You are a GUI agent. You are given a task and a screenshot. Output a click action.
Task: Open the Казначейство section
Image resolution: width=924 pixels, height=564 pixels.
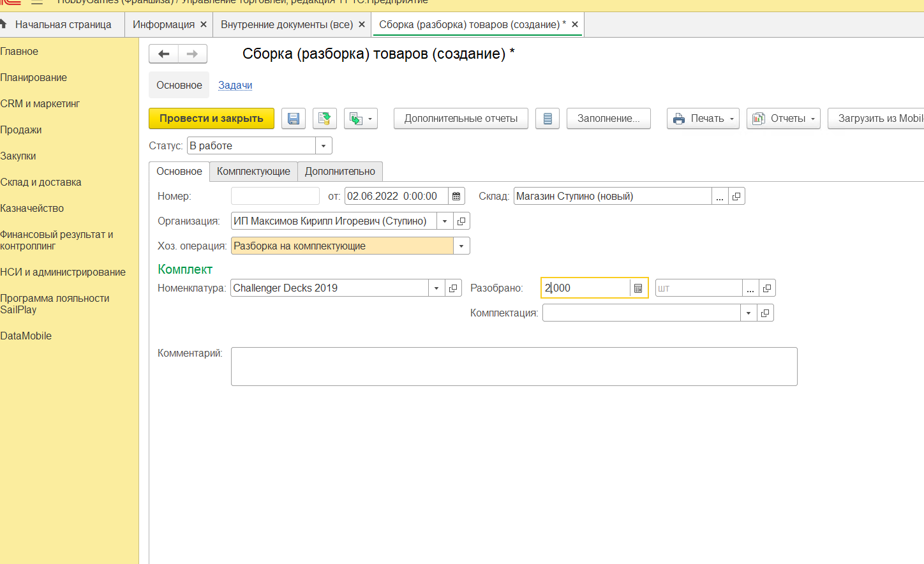pos(32,209)
